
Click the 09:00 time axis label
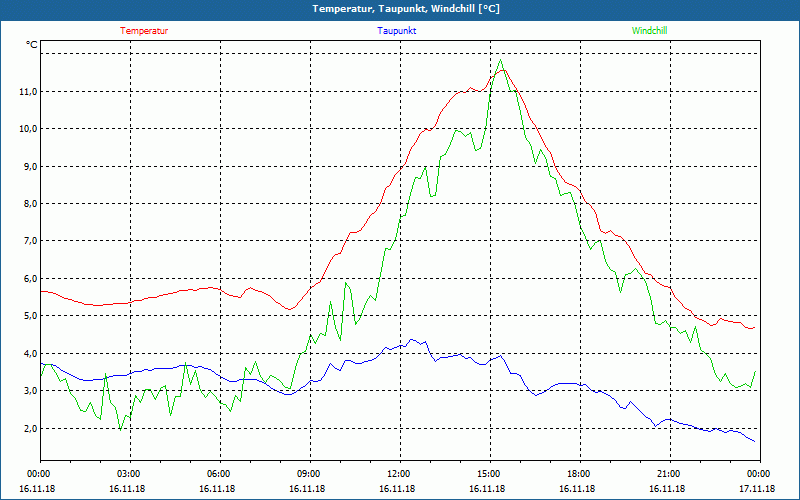point(309,474)
